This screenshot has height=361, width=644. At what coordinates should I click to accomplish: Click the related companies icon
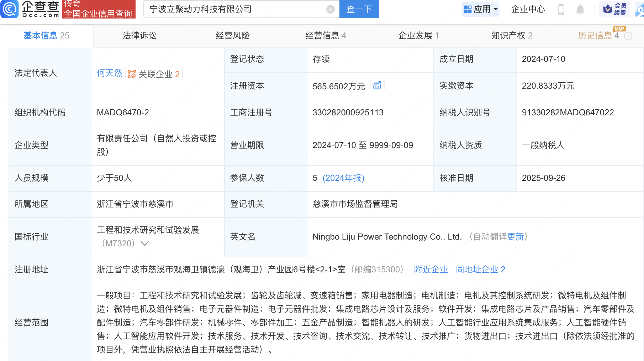coord(132,74)
